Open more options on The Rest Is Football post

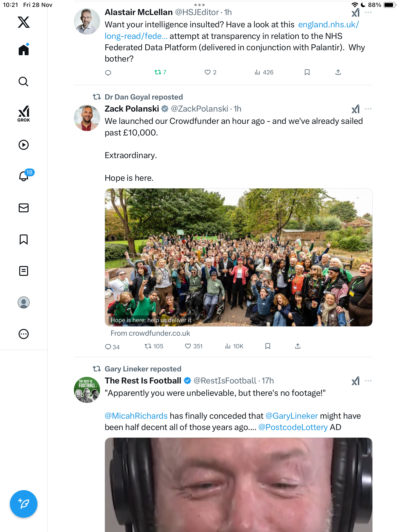[368, 381]
